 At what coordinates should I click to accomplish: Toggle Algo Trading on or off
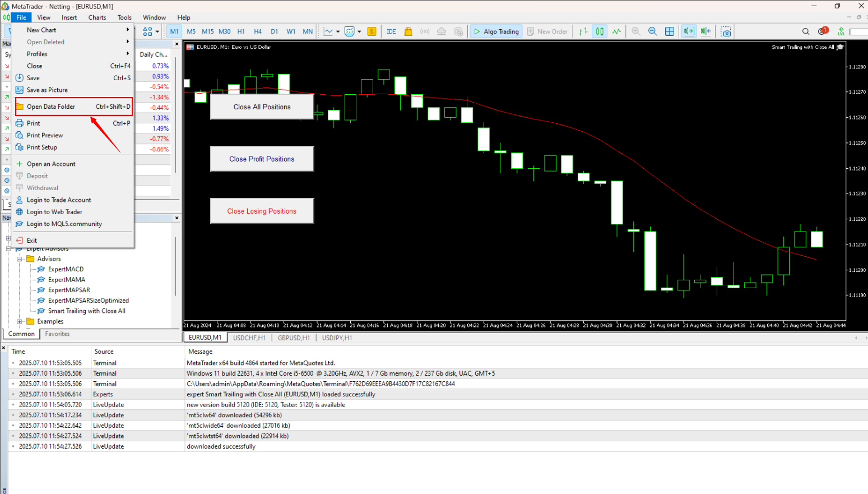click(x=496, y=31)
